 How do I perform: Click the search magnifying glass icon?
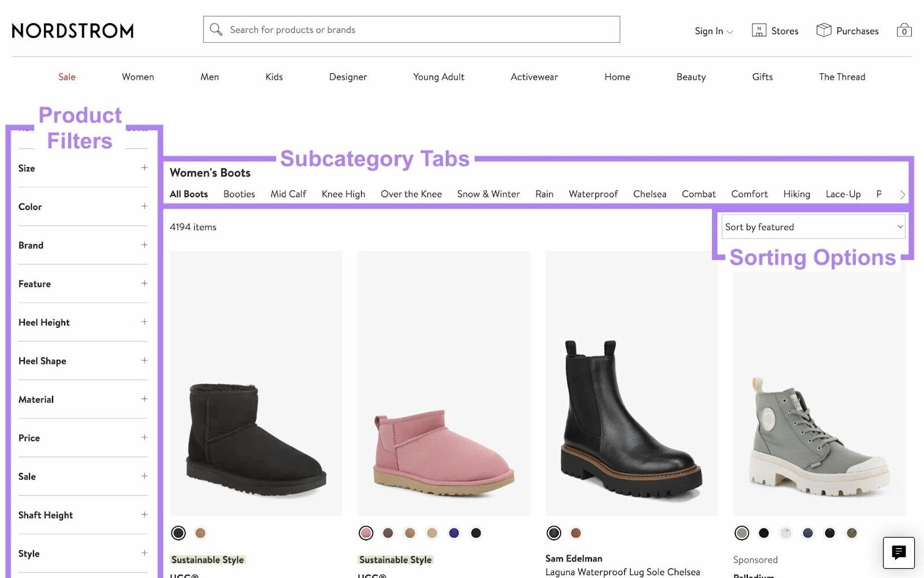(x=217, y=29)
